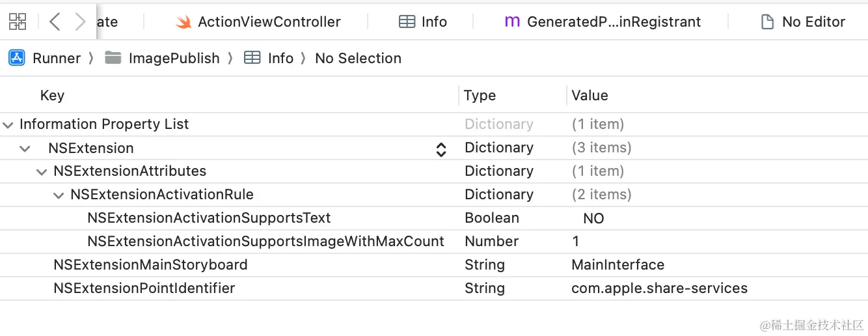Screen dimensions: 868x336
Task: Collapse the NSExtensionAttributes row
Action: [x=42, y=172]
